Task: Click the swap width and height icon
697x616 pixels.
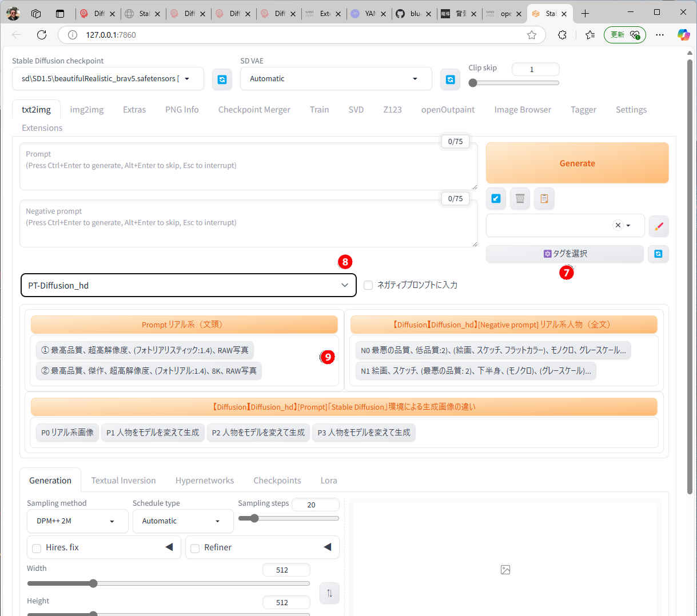Action: (329, 593)
